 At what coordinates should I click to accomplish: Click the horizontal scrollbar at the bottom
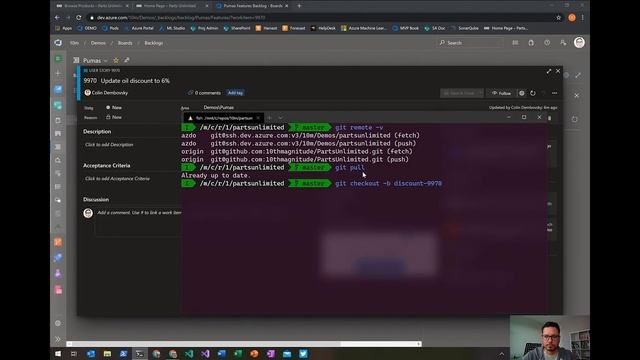pyautogui.click(x=244, y=344)
